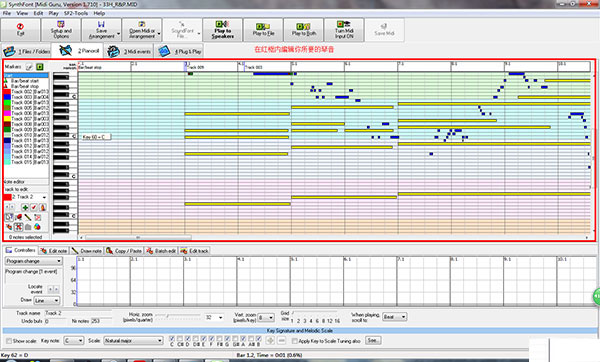Image resolution: width=600 pixels, height=362 pixels.
Task: Switch to the 3 Midi events tab
Action: (129, 51)
